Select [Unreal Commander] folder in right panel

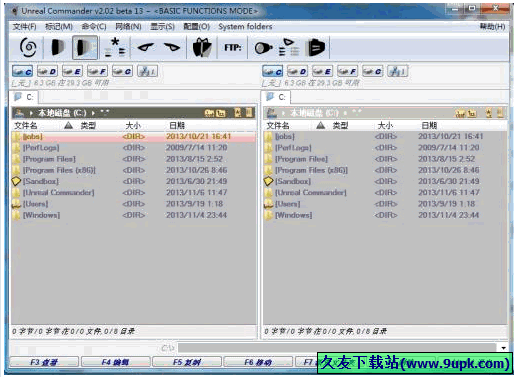coord(385,192)
